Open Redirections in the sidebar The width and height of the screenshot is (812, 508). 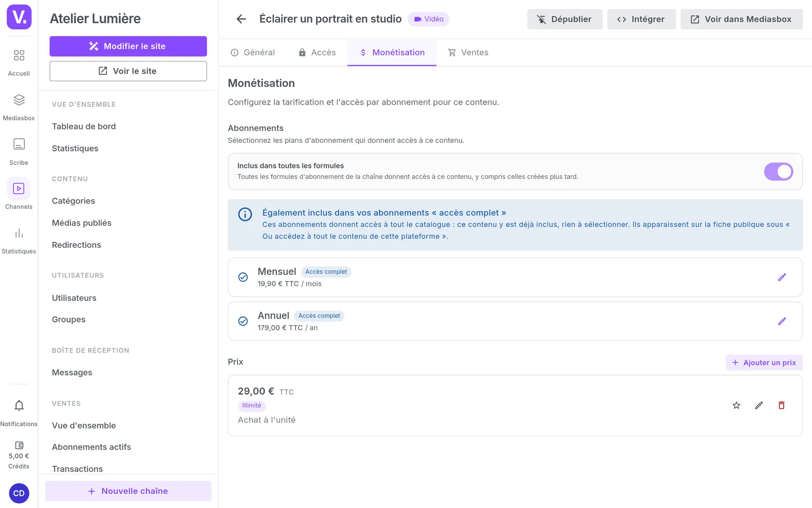[x=77, y=245]
